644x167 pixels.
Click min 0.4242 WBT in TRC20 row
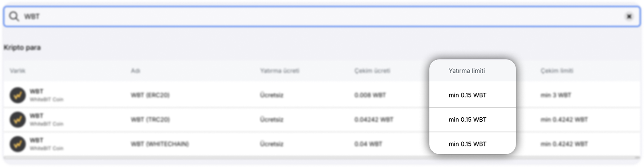pyautogui.click(x=564, y=120)
